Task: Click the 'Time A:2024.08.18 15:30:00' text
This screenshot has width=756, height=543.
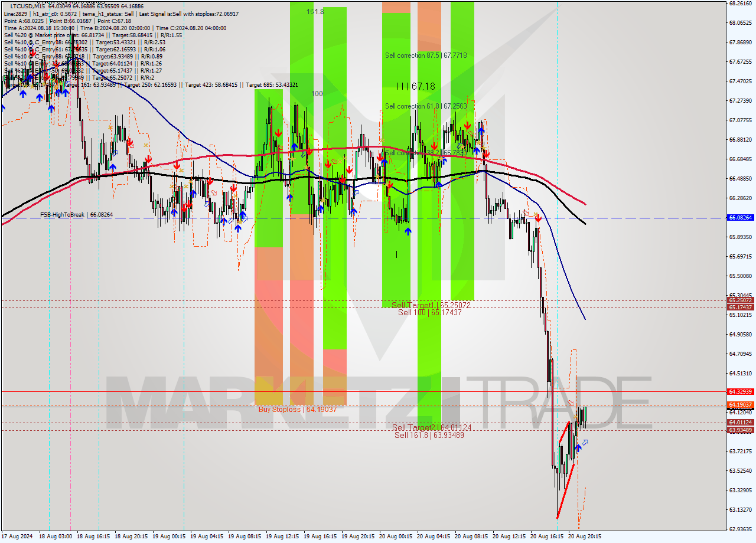Action: point(39,28)
